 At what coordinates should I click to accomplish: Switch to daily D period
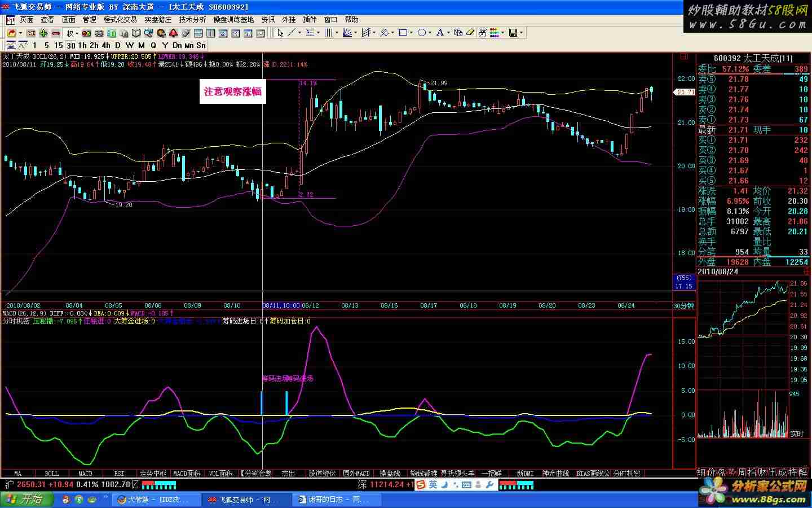pyautogui.click(x=117, y=45)
